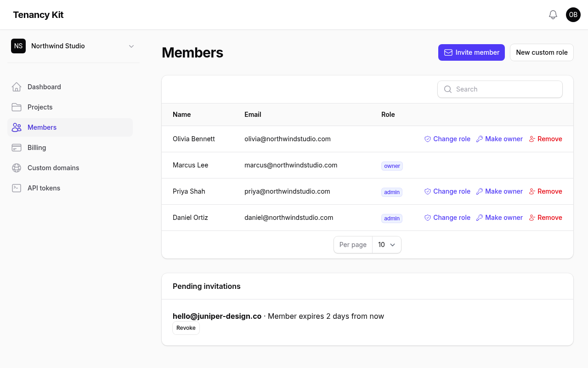Click the key icon in Olivia Bennett's row
This screenshot has height=368, width=588.
(x=480, y=139)
